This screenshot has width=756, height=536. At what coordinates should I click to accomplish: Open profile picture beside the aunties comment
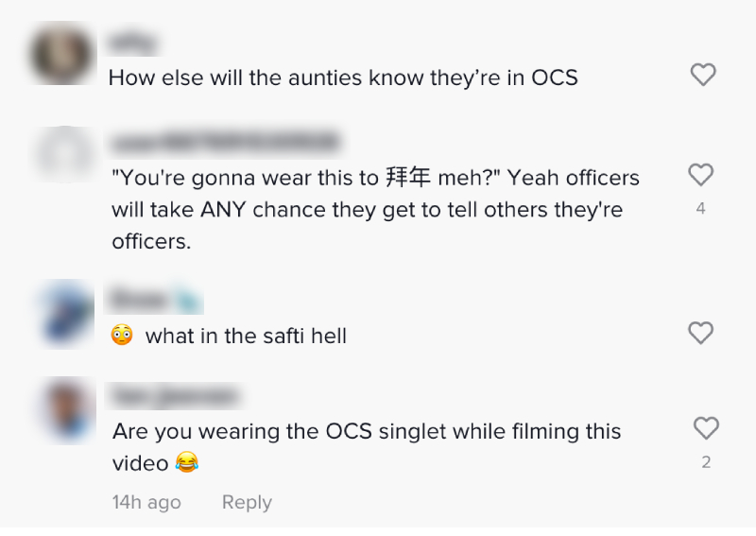point(63,54)
